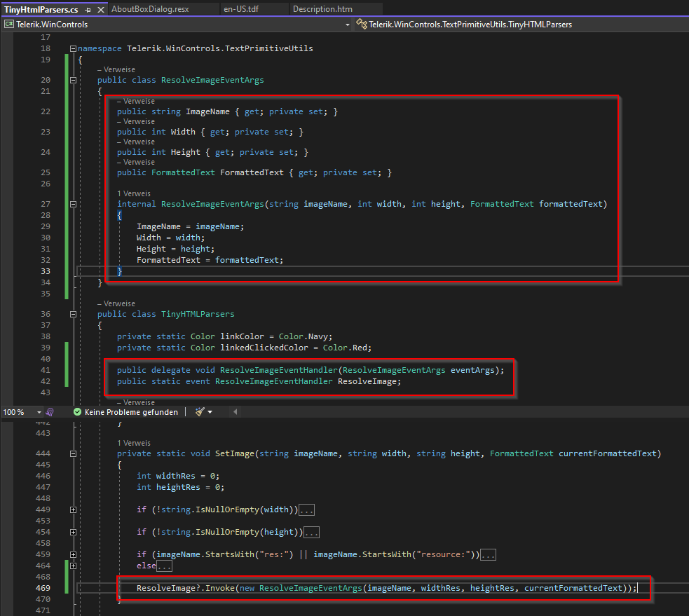689x616 pixels.
Task: Click the C# project icon beside Telerik.WinControls
Action: tap(9, 25)
